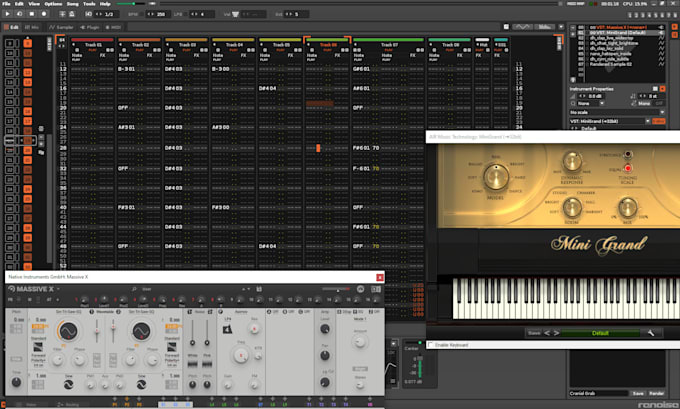Select MiniGrand Stretched tuning scale button
The height and width of the screenshot is (409, 680).
628,154
